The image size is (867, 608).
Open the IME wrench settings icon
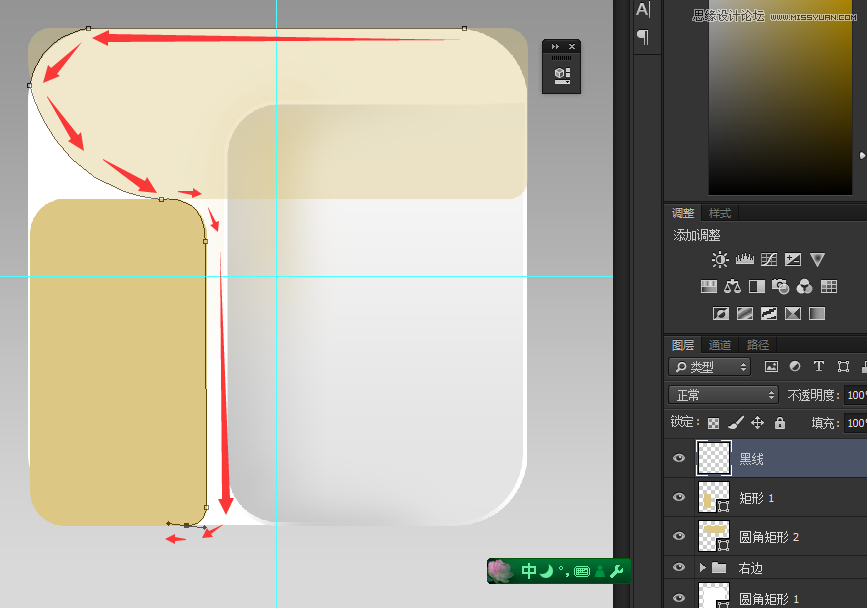[617, 571]
